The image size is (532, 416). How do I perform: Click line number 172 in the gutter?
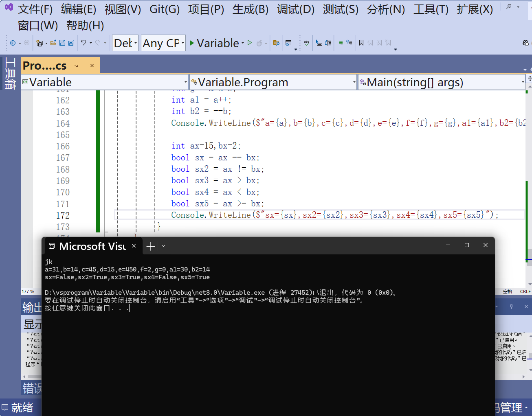[63, 215]
